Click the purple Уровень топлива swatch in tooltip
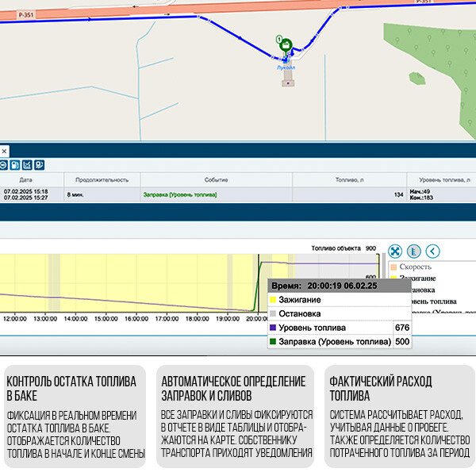Viewport: 476px width, 476px height. point(273,328)
